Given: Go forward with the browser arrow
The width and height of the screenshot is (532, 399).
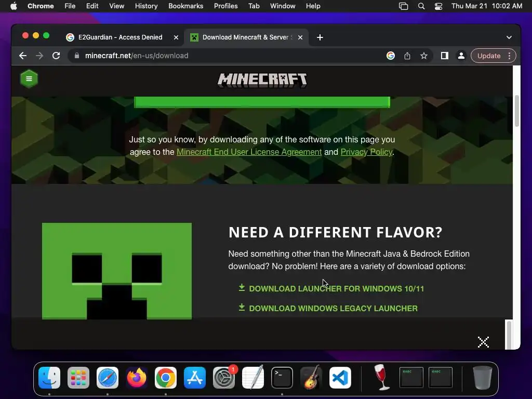Looking at the screenshot, I should (x=39, y=56).
